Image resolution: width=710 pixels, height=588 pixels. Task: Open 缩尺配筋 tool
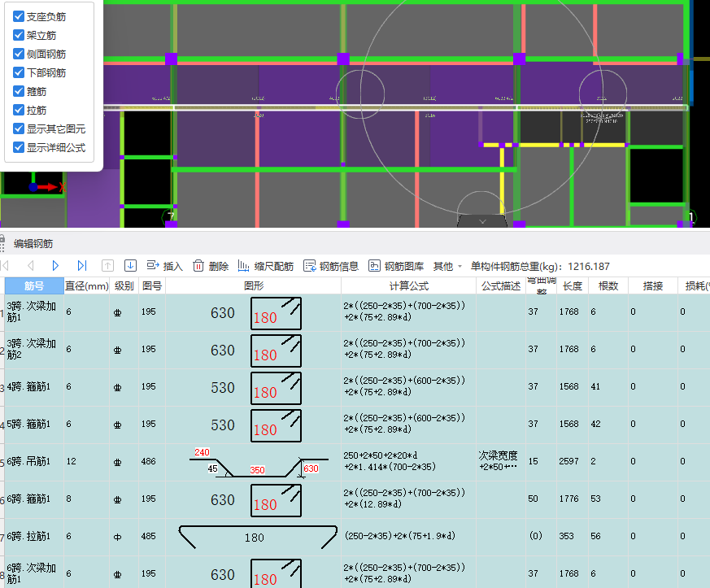pos(266,266)
